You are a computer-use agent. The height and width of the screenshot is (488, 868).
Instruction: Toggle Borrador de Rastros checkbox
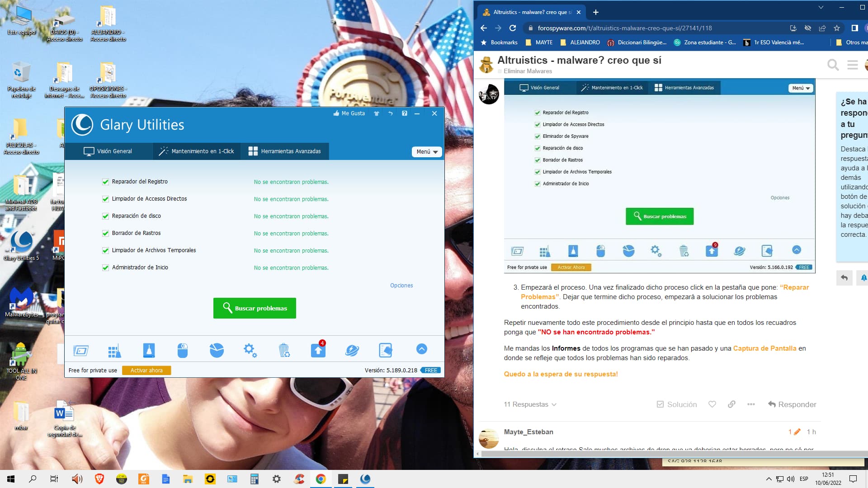point(105,233)
